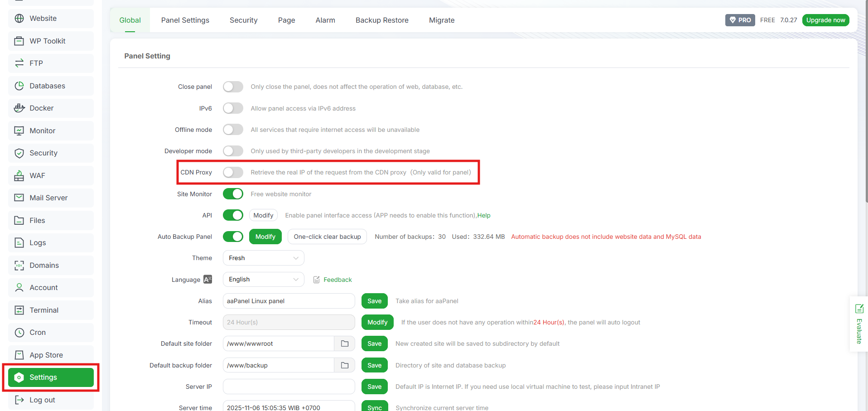
Task: Click the Docker whale icon
Action: [x=19, y=108]
